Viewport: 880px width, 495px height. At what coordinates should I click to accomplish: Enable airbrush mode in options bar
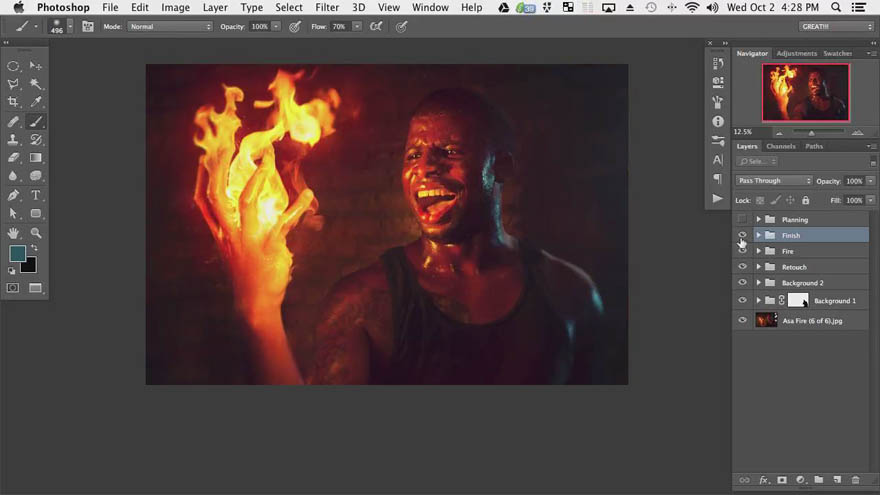pos(376,26)
